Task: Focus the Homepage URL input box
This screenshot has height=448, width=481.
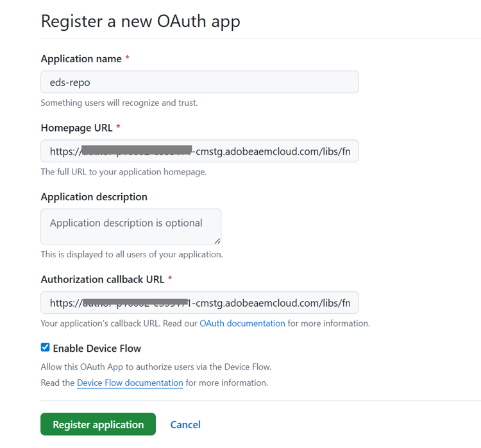Action: 199,151
